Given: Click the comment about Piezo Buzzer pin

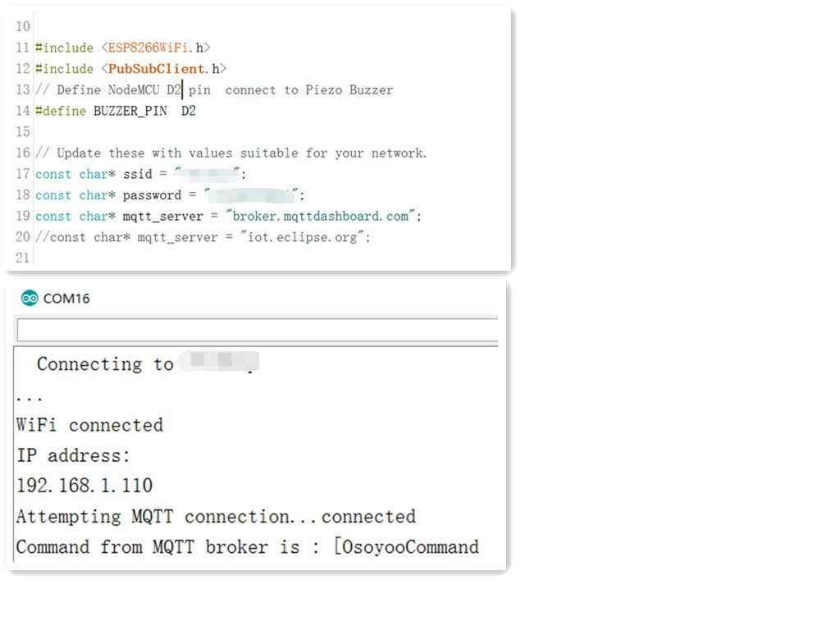Looking at the screenshot, I should pyautogui.click(x=214, y=90).
